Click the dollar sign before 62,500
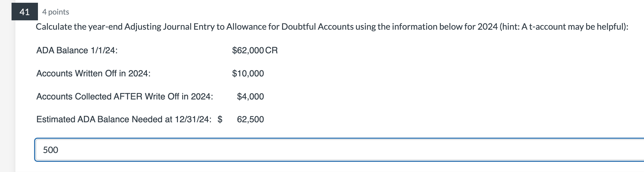Image resolution: width=644 pixels, height=172 pixels. (219, 119)
